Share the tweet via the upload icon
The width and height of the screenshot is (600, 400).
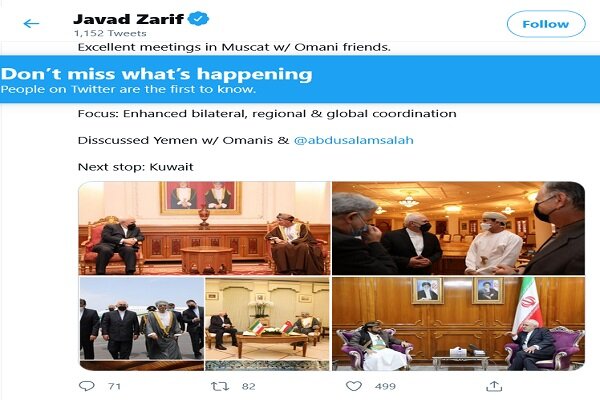pyautogui.click(x=494, y=386)
